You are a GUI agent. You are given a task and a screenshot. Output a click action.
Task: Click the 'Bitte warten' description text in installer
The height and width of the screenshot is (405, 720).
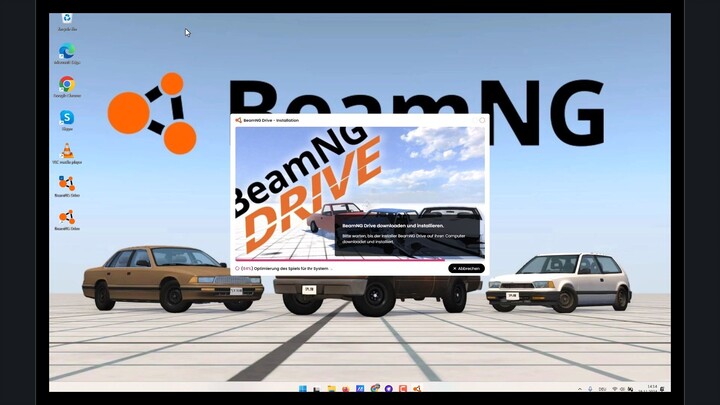click(x=404, y=239)
